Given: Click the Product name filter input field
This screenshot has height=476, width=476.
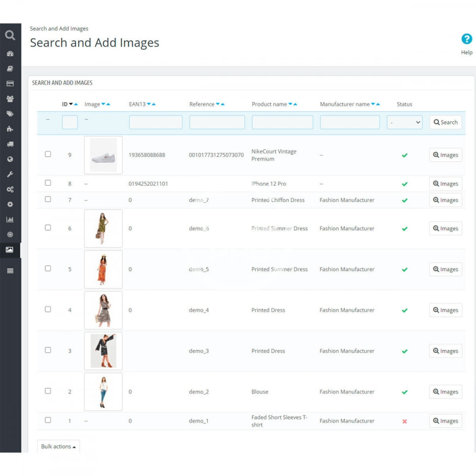Looking at the screenshot, I should pos(282,122).
